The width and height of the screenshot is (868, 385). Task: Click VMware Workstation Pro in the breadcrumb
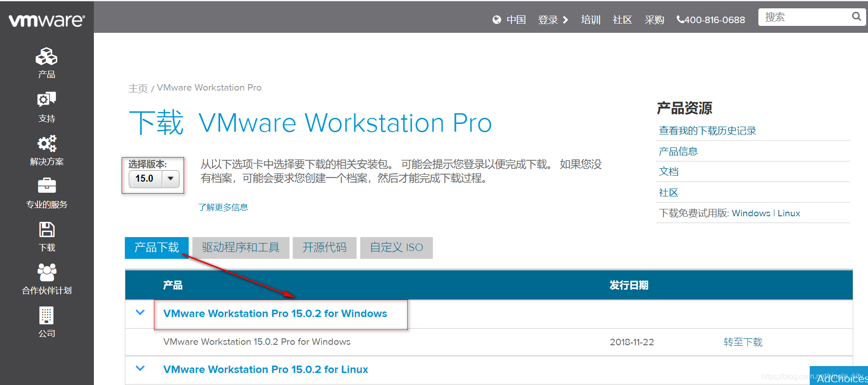pos(209,88)
